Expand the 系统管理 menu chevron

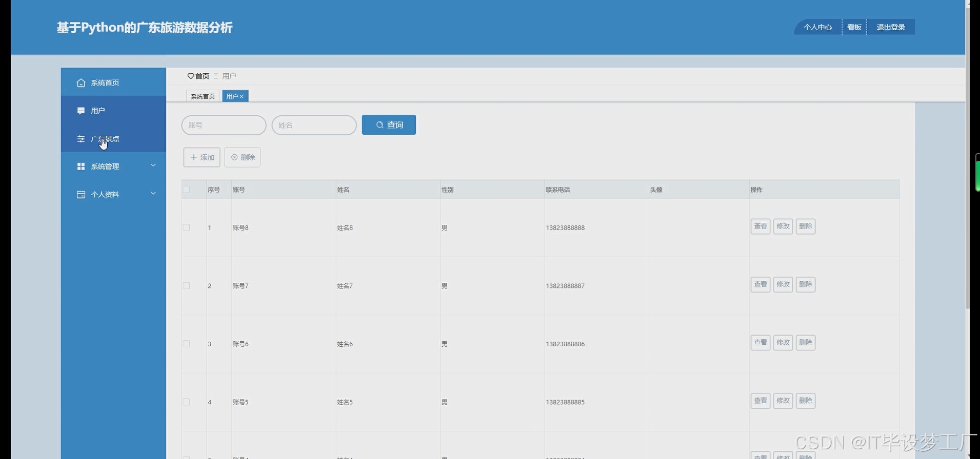click(153, 165)
